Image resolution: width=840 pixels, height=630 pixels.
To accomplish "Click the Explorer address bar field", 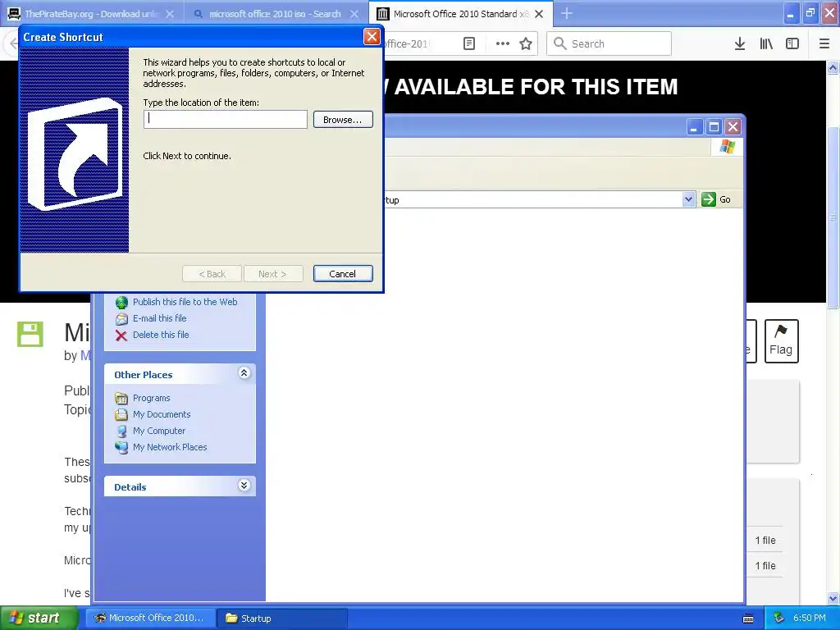I will 533,200.
